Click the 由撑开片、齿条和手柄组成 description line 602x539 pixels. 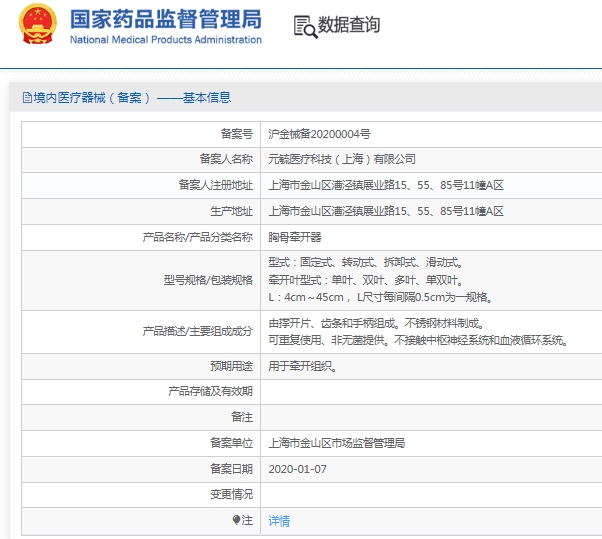click(x=377, y=323)
